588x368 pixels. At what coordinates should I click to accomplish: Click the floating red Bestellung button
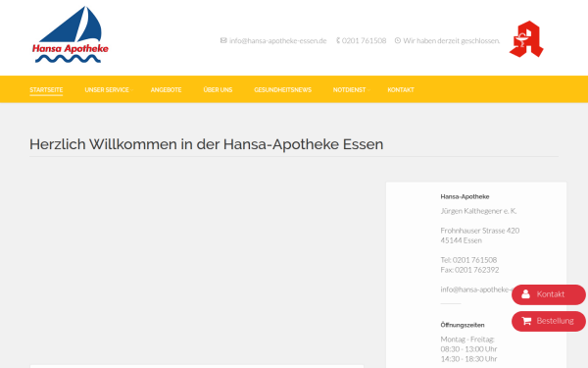pyautogui.click(x=548, y=321)
